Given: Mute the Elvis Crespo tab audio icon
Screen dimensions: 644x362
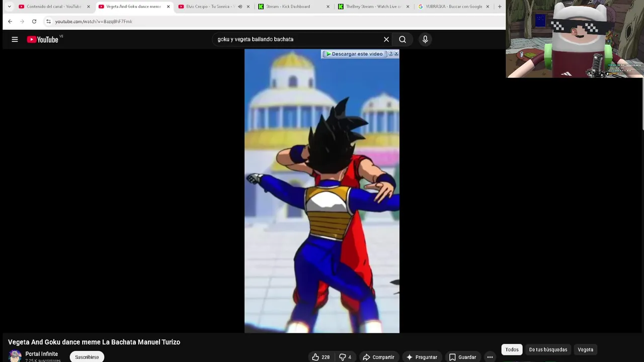Looking at the screenshot, I should [x=240, y=7].
